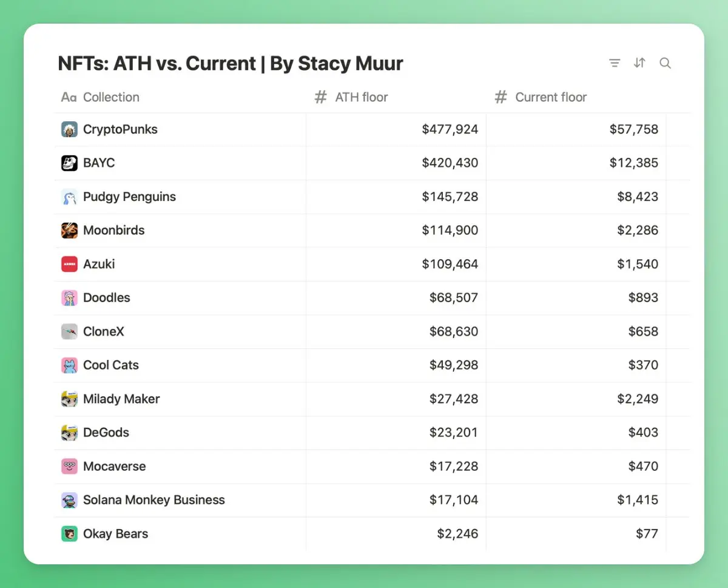Click the $77 current floor cell
728x588 pixels.
576,534
